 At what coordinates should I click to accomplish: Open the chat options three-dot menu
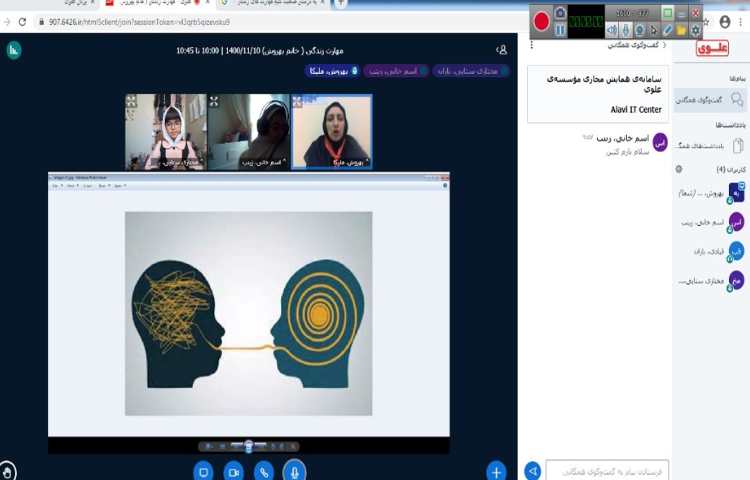[531, 45]
